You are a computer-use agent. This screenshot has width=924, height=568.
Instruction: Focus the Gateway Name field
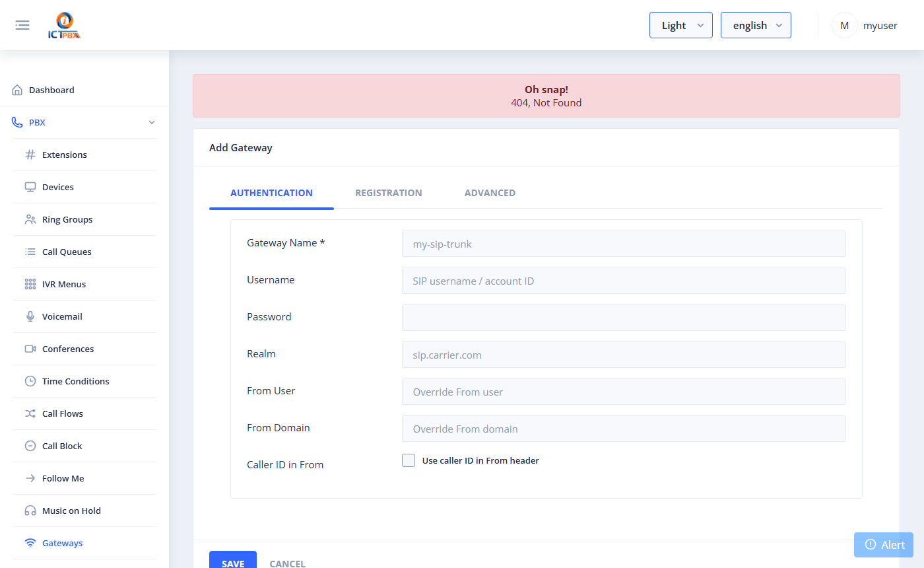click(624, 244)
